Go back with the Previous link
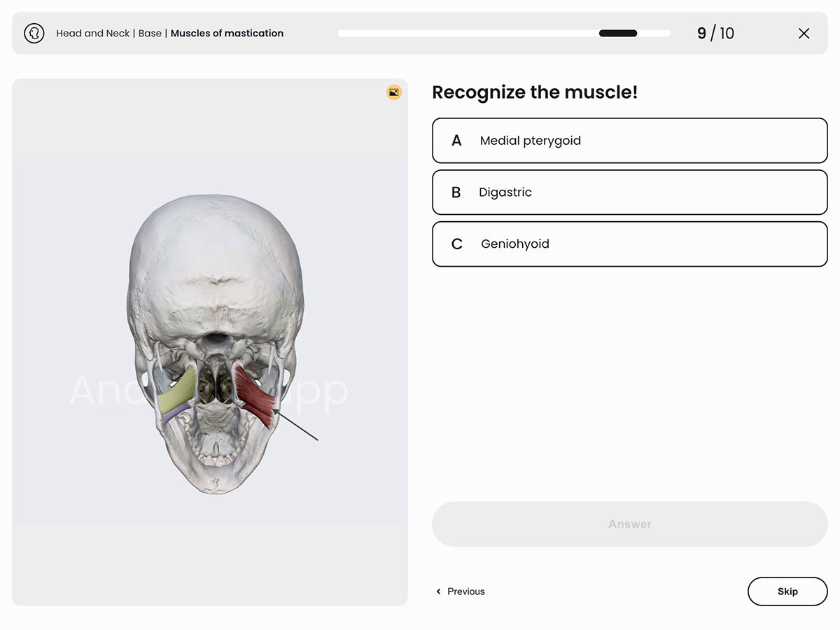840x630 pixels. [x=460, y=591]
